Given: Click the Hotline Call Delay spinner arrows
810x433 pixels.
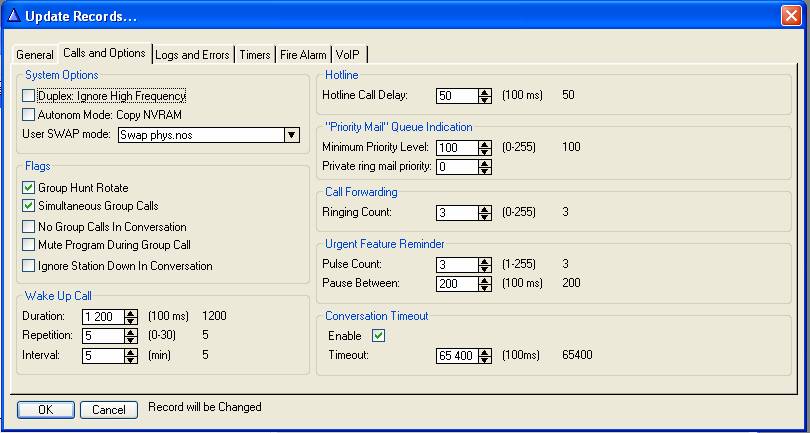Looking at the screenshot, I should [485, 96].
